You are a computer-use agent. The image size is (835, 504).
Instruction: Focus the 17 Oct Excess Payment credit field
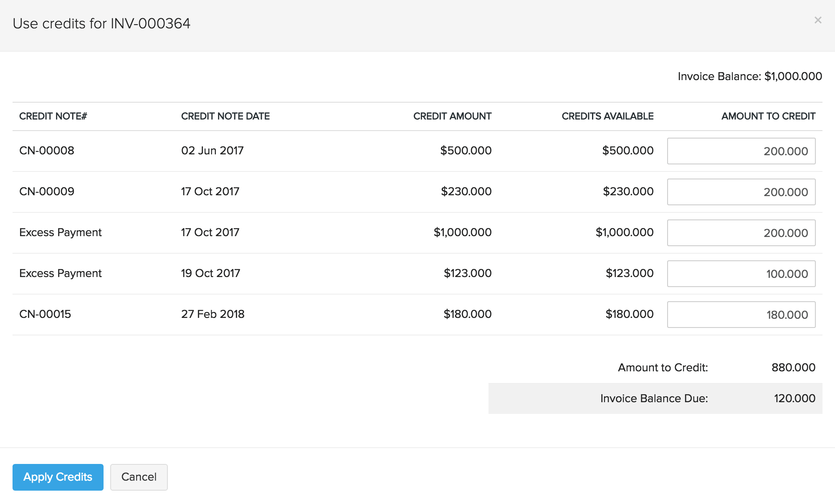click(741, 233)
